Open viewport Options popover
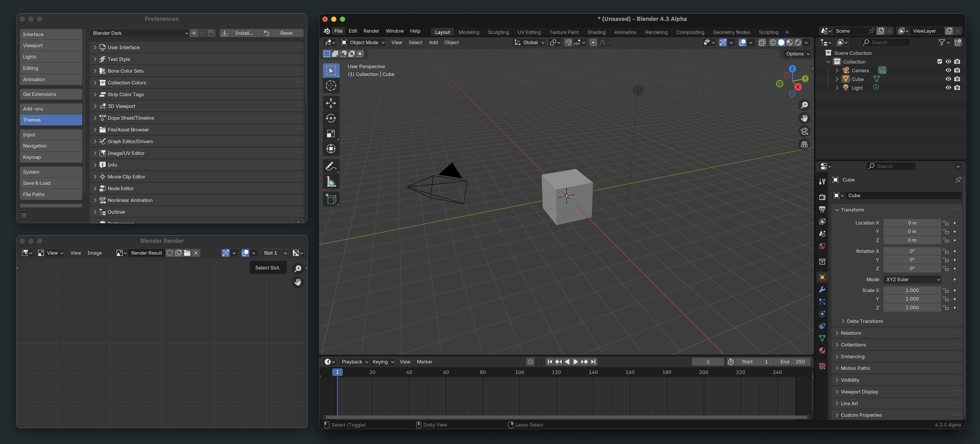 pos(797,54)
